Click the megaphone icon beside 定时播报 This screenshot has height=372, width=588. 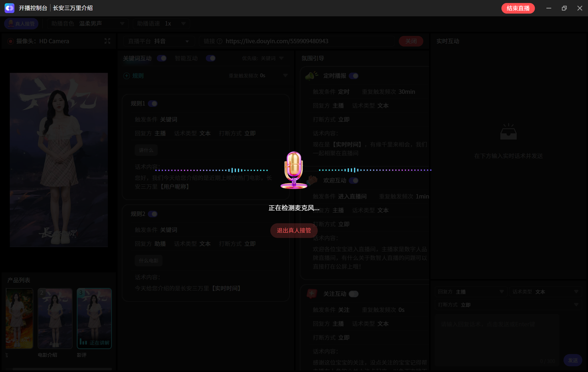(x=312, y=75)
